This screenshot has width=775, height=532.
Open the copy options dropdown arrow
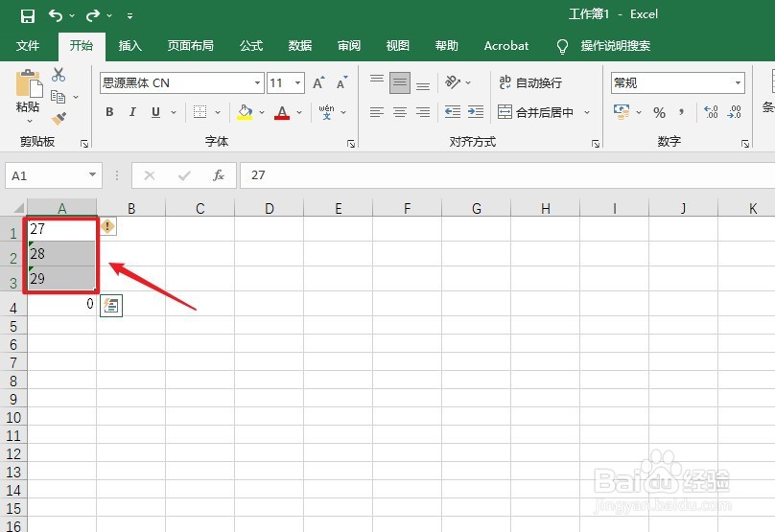tap(76, 98)
